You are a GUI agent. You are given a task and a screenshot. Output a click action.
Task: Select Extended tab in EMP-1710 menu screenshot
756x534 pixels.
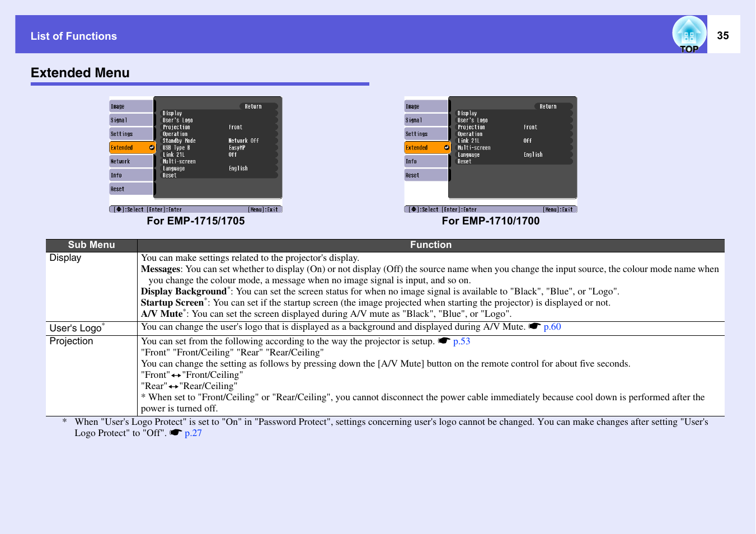[426, 148]
